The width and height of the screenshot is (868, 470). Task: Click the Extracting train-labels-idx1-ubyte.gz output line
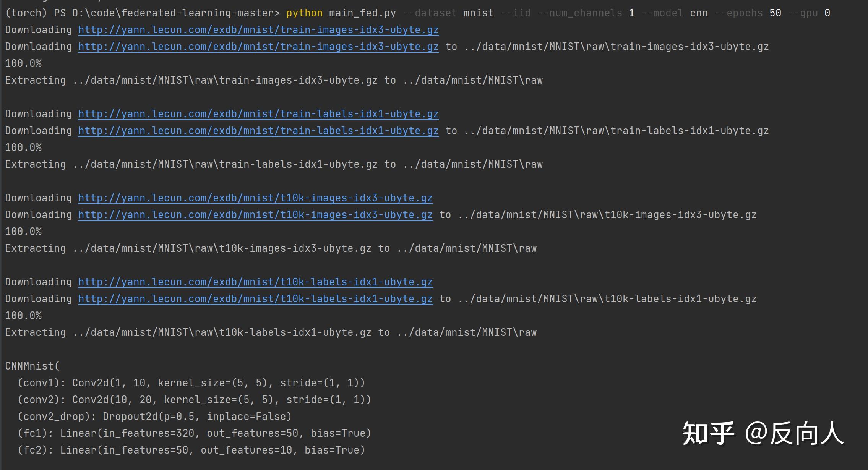coord(274,164)
